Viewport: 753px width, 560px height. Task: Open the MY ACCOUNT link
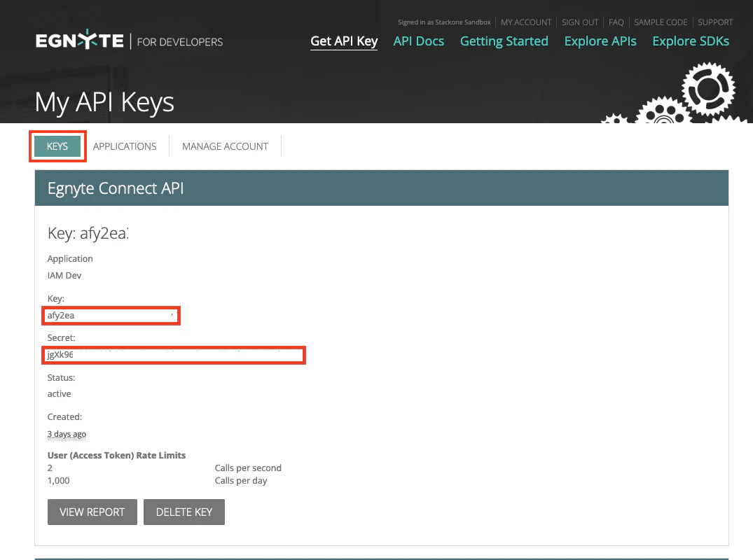point(526,22)
